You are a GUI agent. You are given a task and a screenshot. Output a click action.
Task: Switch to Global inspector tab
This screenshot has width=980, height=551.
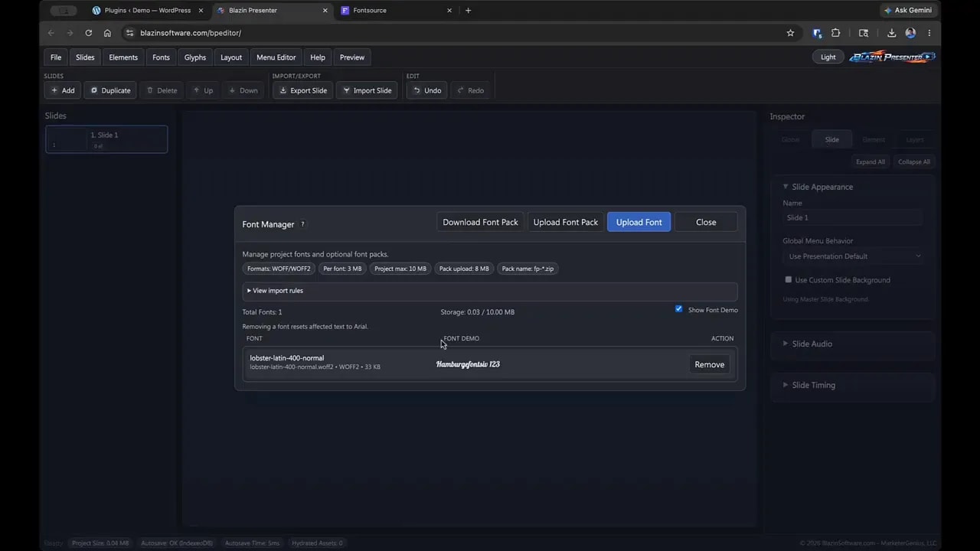click(x=790, y=139)
